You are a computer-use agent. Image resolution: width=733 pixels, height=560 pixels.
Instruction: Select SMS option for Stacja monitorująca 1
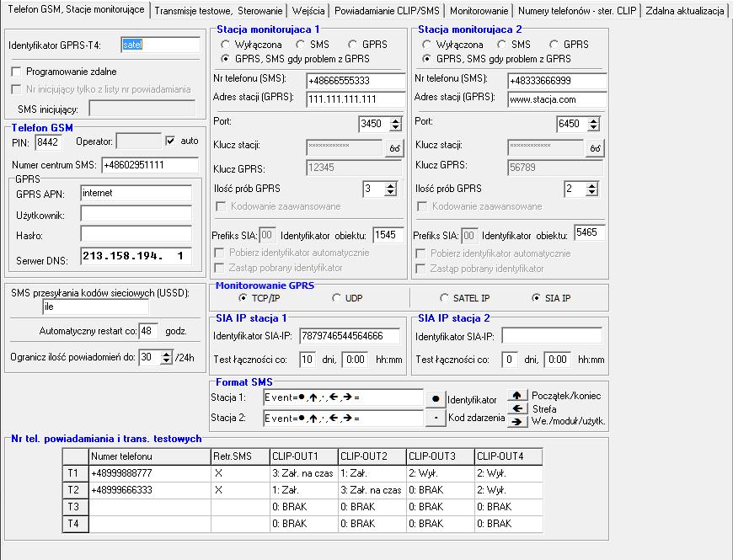tap(301, 45)
